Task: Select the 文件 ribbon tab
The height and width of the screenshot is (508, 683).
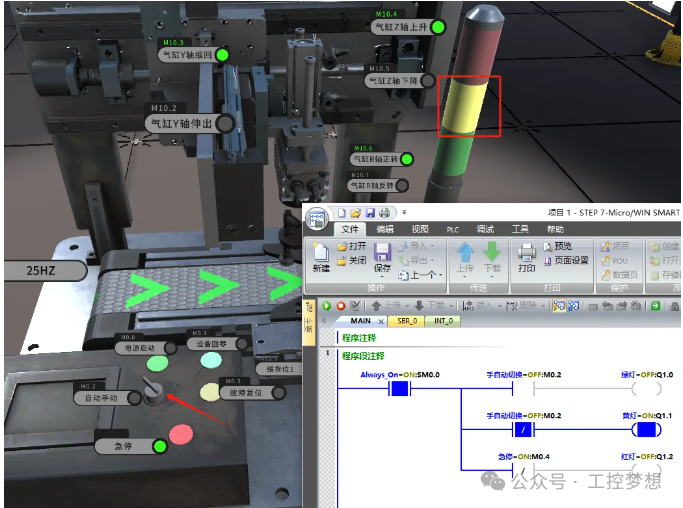Action: (350, 229)
